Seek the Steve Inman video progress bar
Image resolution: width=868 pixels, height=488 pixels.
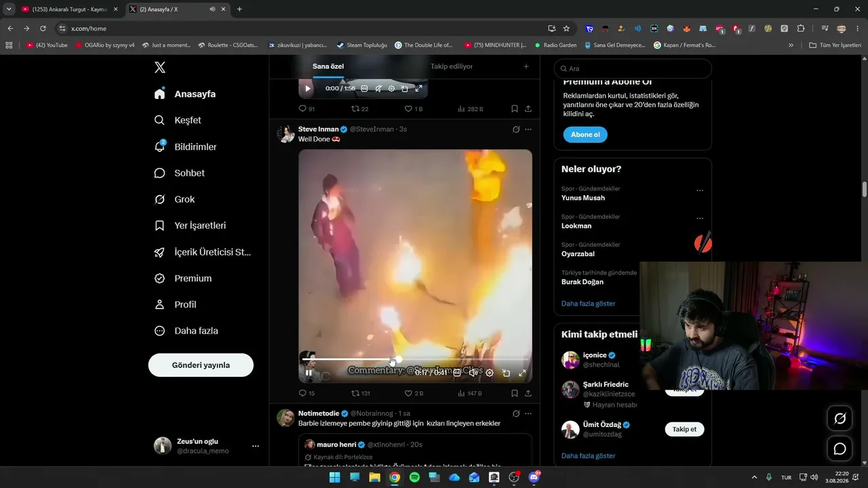[415, 359]
